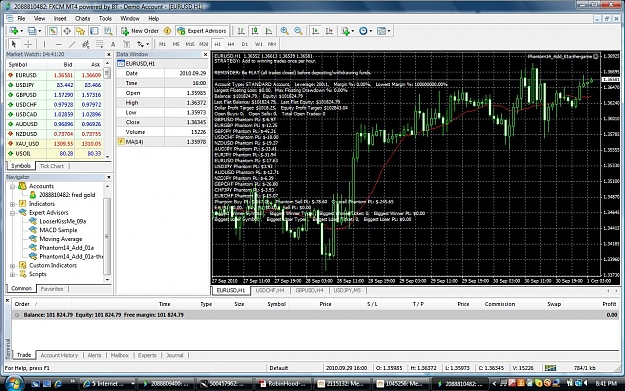Switch to M15 timeframe
The height and width of the screenshot is (391, 625).
(x=190, y=44)
